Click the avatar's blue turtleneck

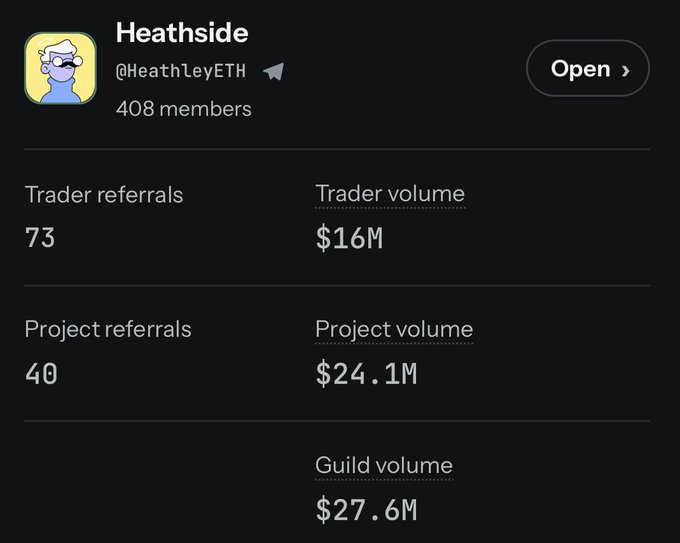click(x=62, y=91)
